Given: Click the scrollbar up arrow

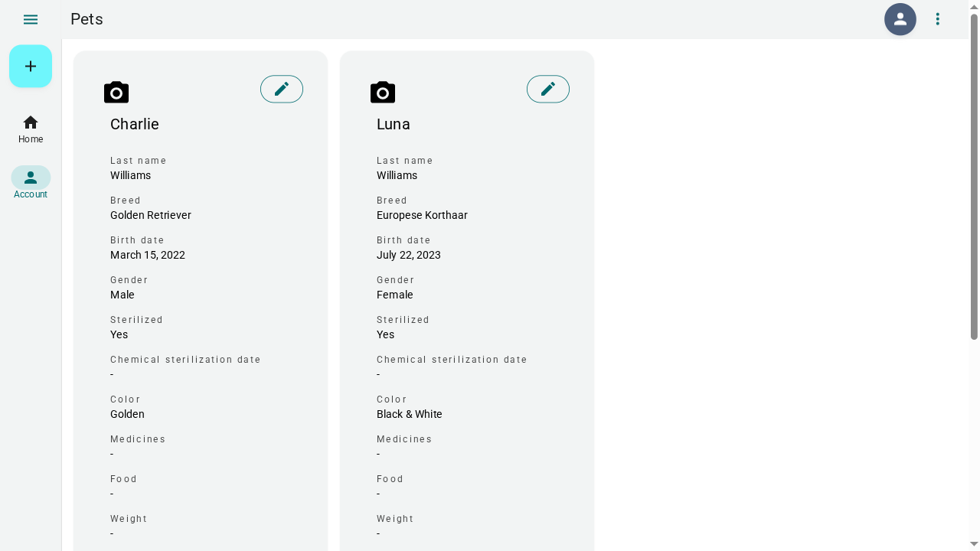Looking at the screenshot, I should (975, 6).
